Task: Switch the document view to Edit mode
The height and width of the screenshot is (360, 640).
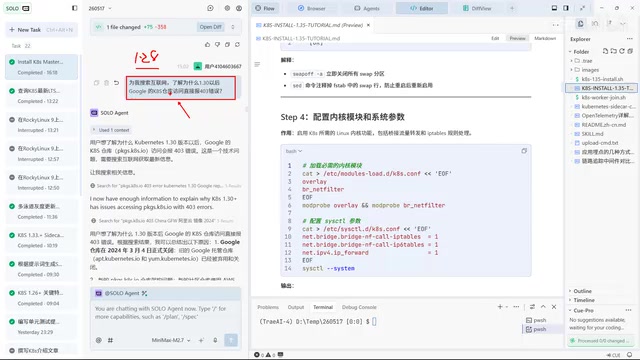Action: tap(495, 38)
